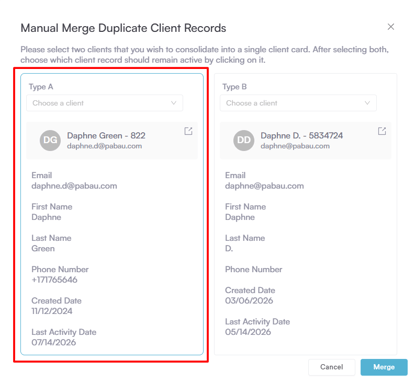
Task: Click Type A first name Daphne value
Action: coord(46,217)
